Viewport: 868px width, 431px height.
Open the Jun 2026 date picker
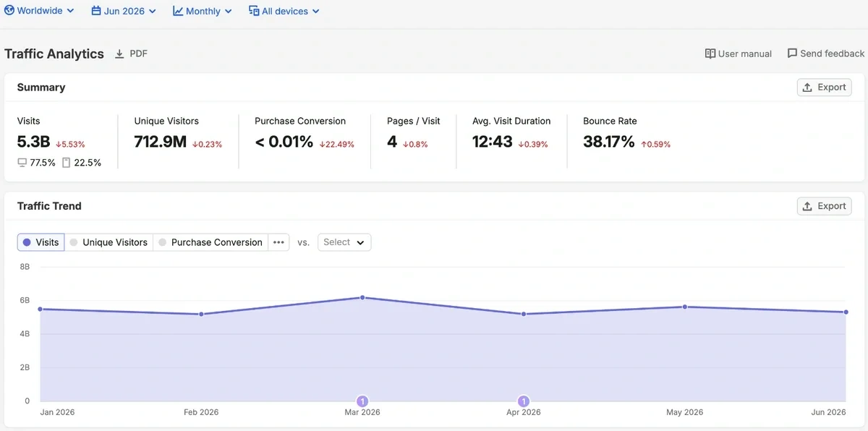[x=123, y=11]
